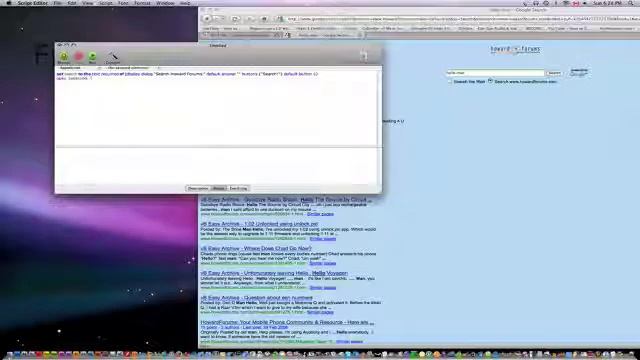640x360 pixels.
Task: Select the Search the Web radio button
Action: 450,82
